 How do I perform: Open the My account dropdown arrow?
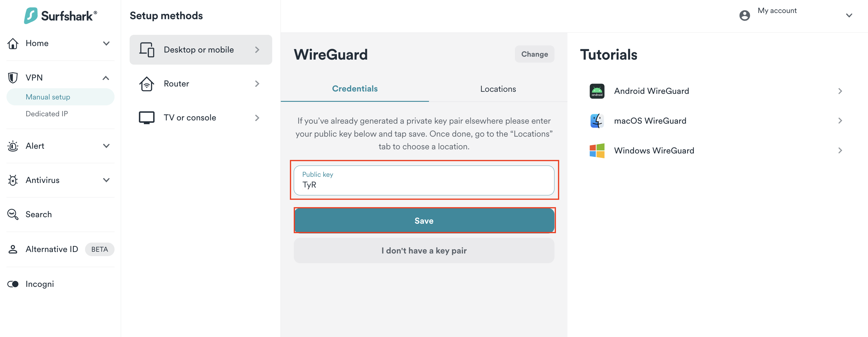click(849, 15)
